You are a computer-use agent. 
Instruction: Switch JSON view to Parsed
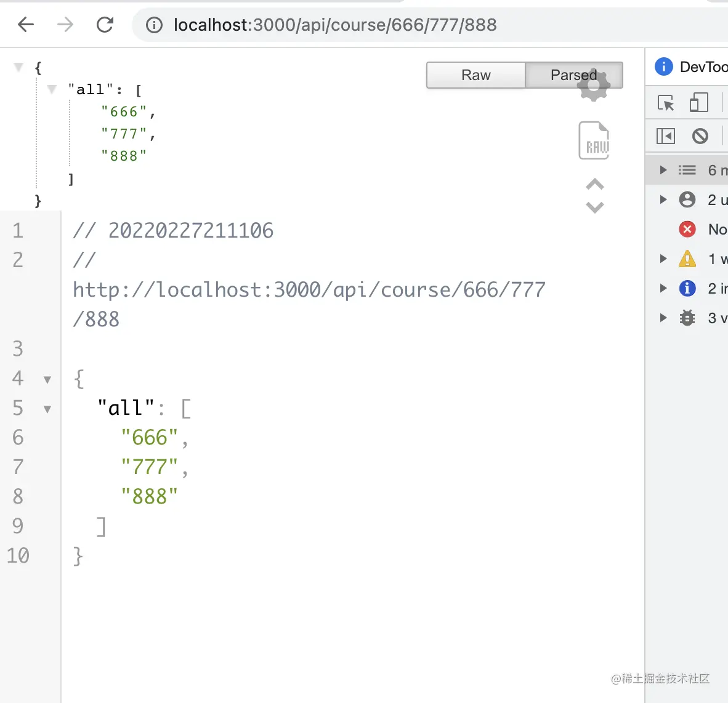(574, 75)
